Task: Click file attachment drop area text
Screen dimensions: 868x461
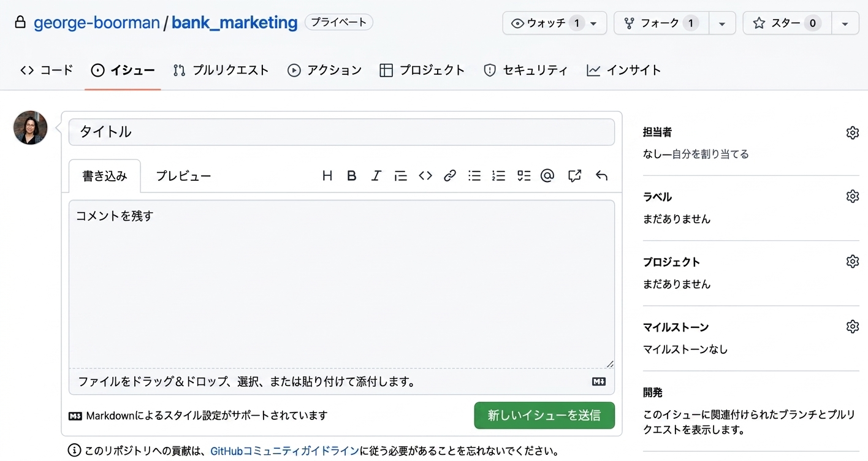Action: (x=246, y=382)
